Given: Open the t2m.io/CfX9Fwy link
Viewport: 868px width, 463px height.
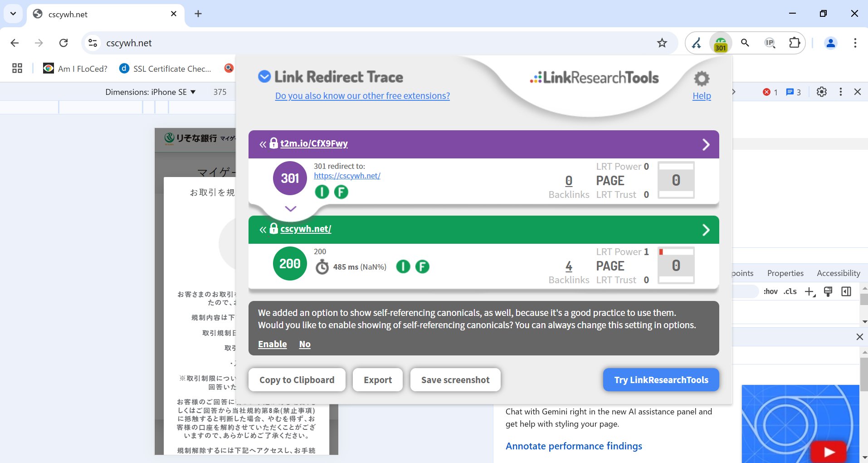Looking at the screenshot, I should [314, 143].
